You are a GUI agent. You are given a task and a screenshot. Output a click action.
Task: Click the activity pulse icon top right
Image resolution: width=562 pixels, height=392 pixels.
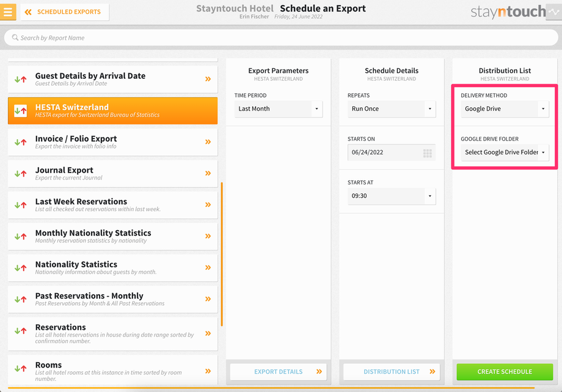coord(554,12)
